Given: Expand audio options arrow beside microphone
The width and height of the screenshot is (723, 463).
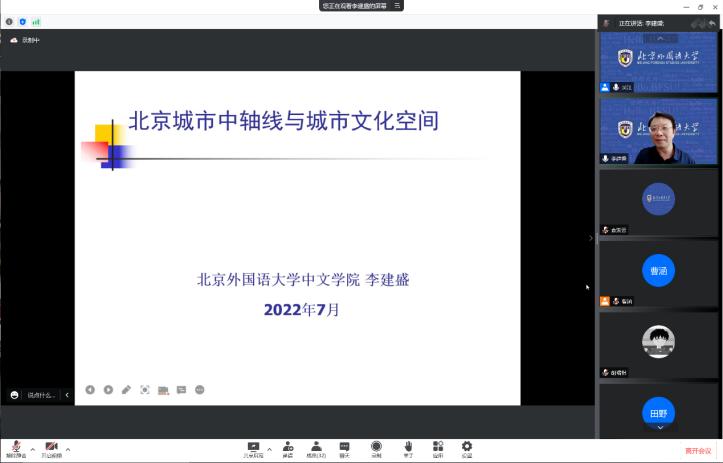Looking at the screenshot, I should coord(32,449).
